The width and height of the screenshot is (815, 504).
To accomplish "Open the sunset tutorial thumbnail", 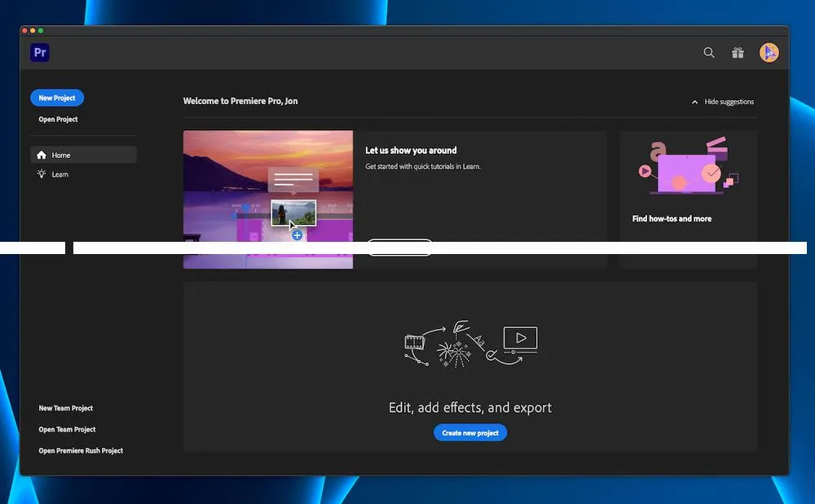I will [x=268, y=199].
